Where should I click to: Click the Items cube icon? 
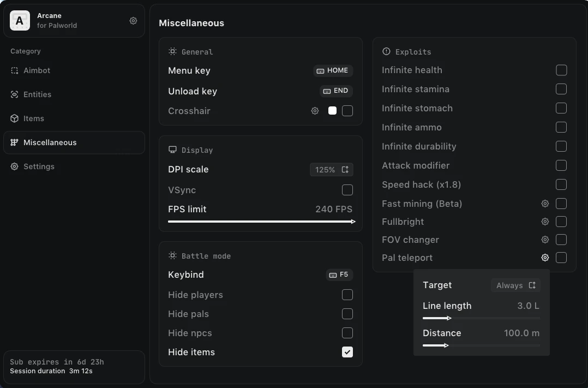[x=14, y=118]
